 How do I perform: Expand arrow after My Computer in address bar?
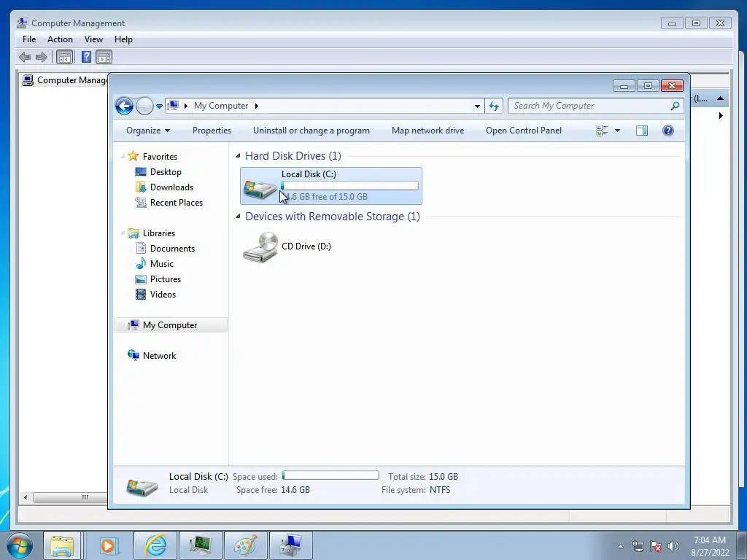(x=256, y=106)
